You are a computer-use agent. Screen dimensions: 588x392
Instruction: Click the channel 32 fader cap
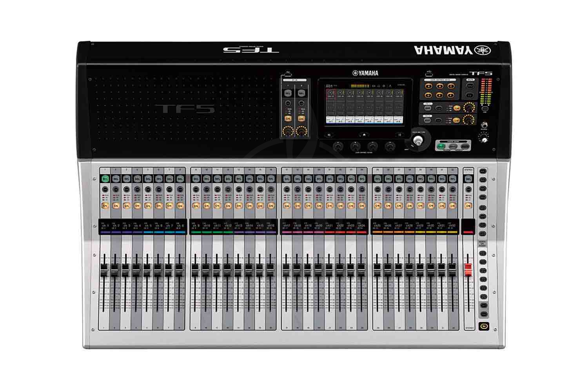coord(452,267)
